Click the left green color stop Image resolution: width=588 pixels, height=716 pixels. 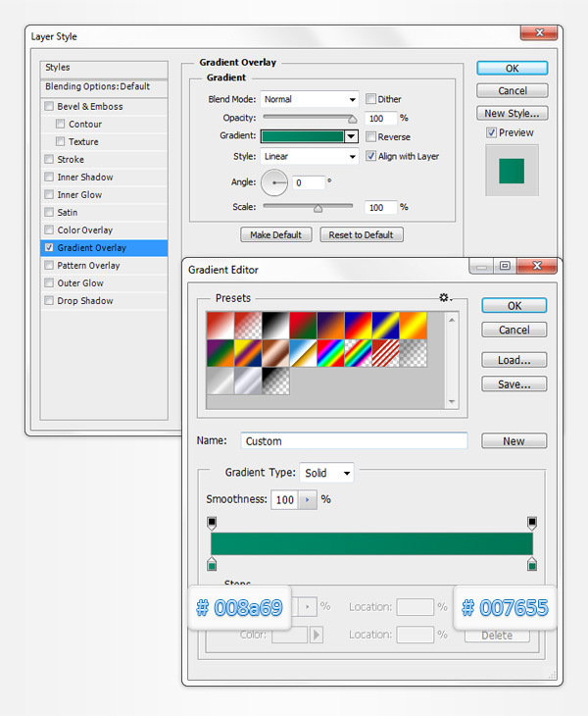tap(212, 564)
